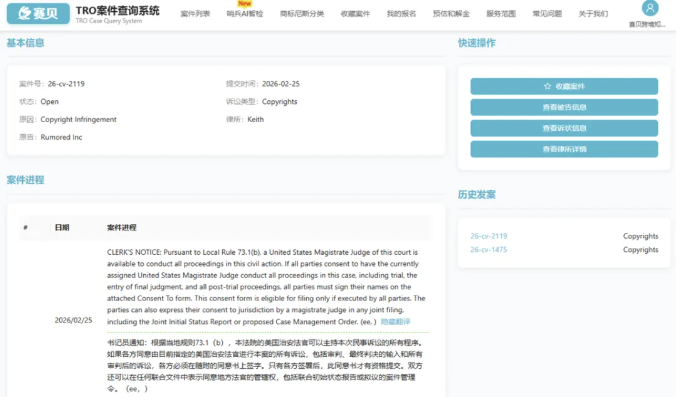Open 服务范围 menu item
688x400 pixels.
(501, 14)
